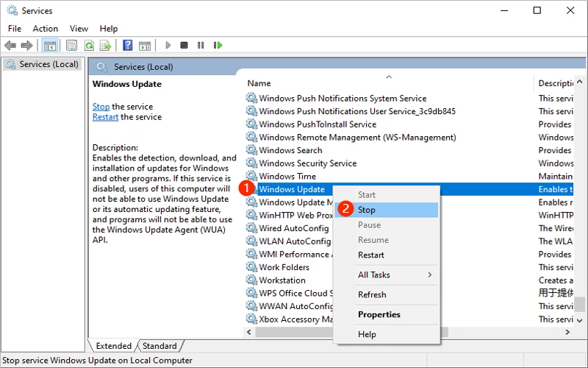Click the Refresh toolbar icon
The height and width of the screenshot is (368, 588).
pyautogui.click(x=89, y=46)
